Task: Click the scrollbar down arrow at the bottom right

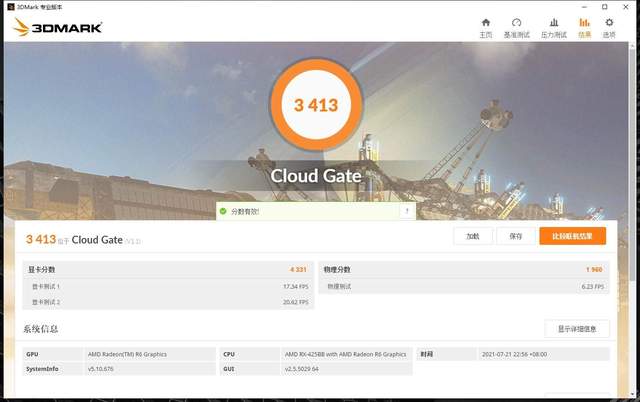Action: click(x=633, y=394)
